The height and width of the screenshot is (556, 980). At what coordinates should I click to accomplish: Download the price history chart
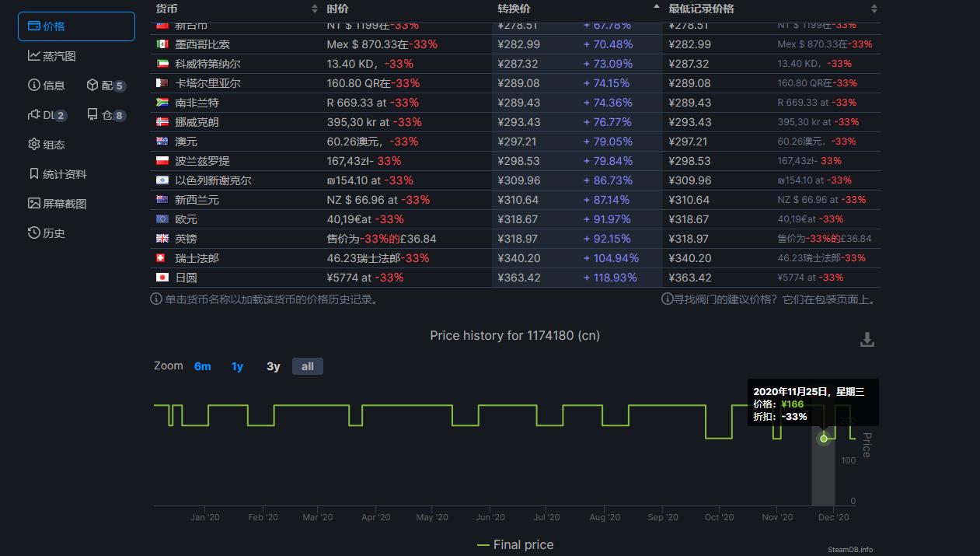coord(867,340)
